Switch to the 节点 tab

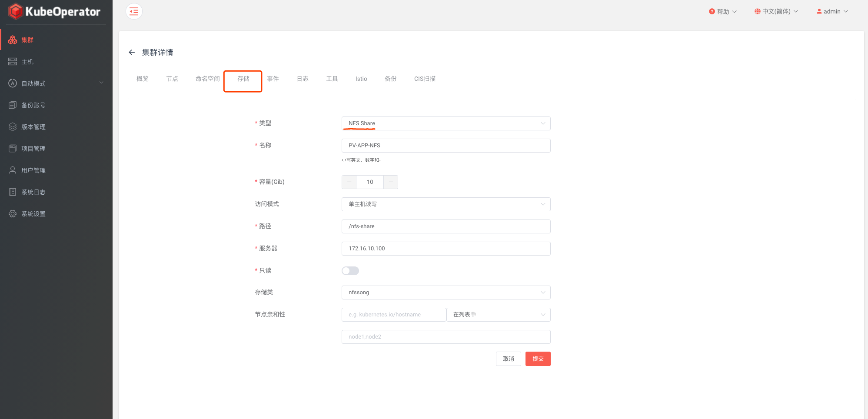[x=172, y=79]
